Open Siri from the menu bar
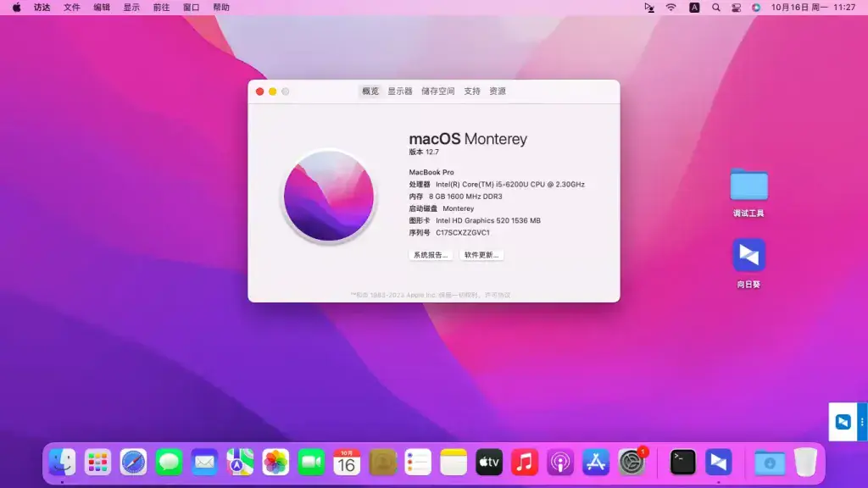Viewport: 868px width, 488px height. coord(756,7)
